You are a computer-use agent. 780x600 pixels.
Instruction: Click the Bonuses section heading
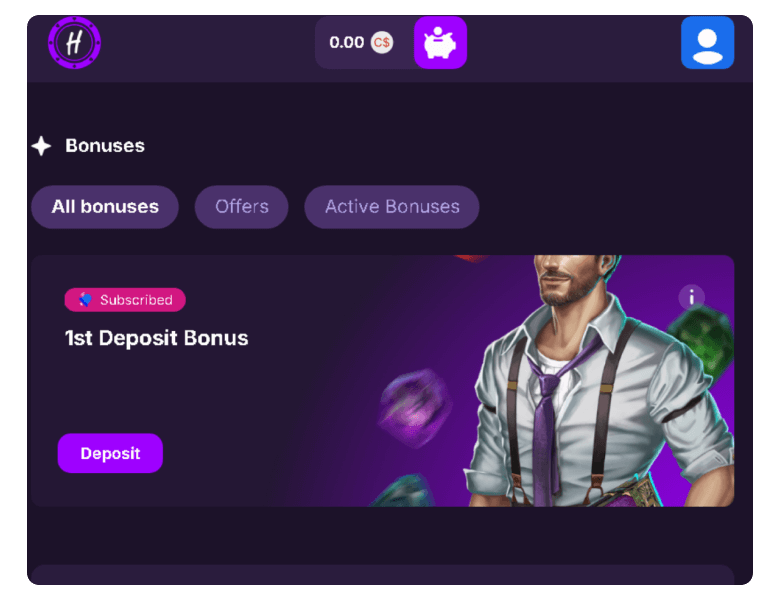click(x=105, y=146)
